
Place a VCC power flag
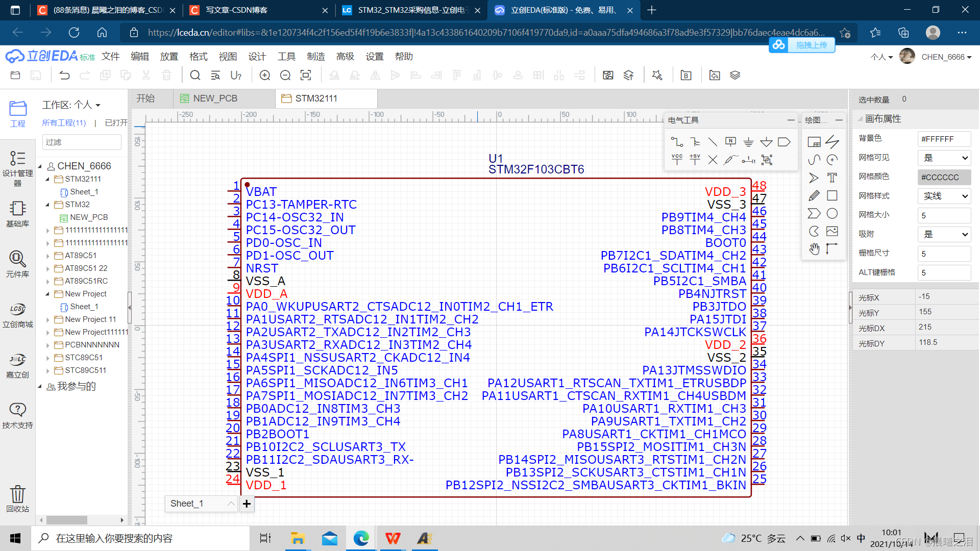click(x=677, y=160)
